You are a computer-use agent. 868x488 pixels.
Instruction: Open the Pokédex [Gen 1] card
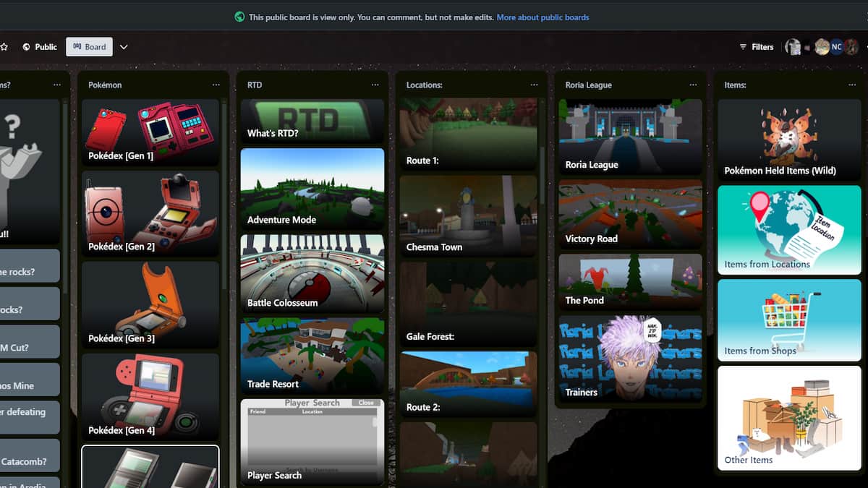(x=150, y=133)
